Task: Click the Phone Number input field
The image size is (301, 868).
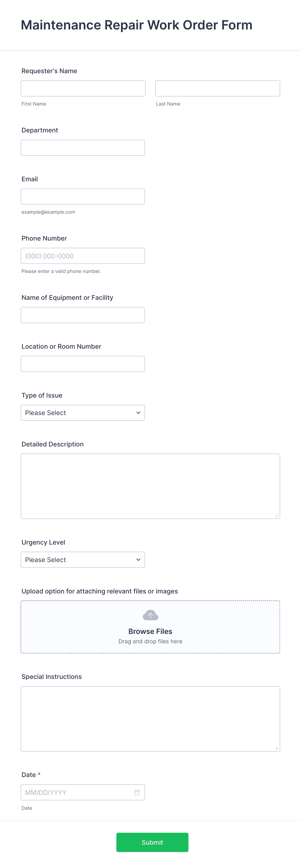Action: click(83, 255)
